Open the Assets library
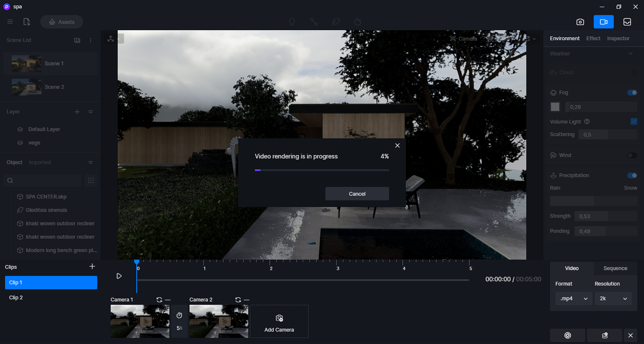Screen dimensions: 644x344 [x=62, y=22]
